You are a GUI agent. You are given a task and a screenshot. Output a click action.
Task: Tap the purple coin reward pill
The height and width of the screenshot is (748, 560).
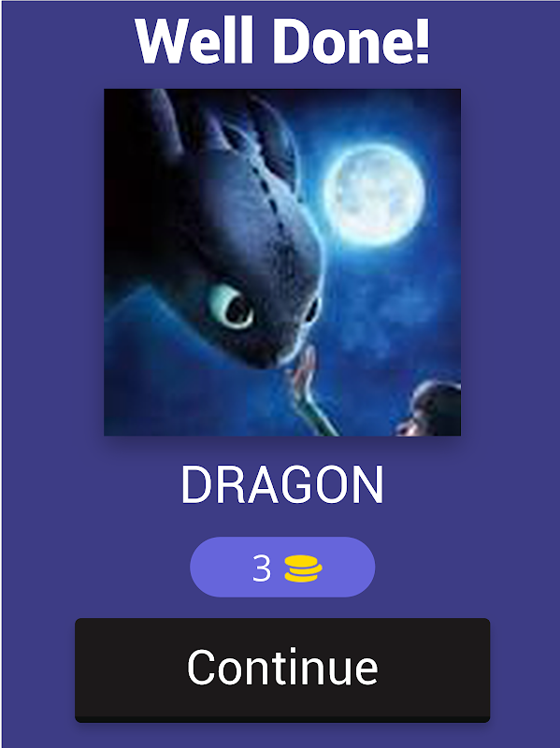pyautogui.click(x=282, y=567)
